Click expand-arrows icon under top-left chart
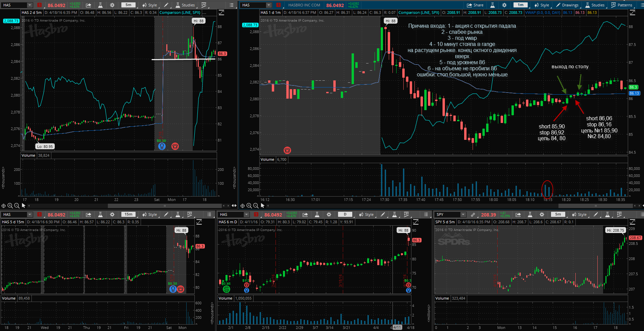The width and height of the screenshot is (644, 331). (x=234, y=205)
